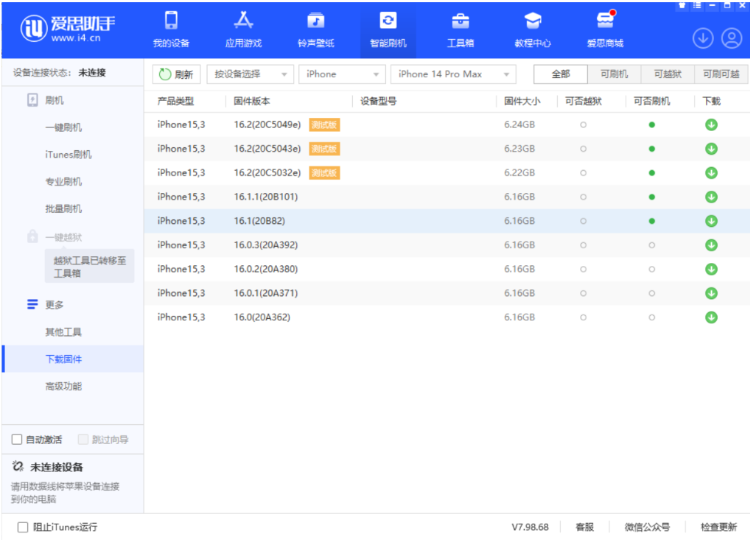Check the 阻止iTunes运行 checkbox
The height and width of the screenshot is (545, 756).
[x=23, y=527]
